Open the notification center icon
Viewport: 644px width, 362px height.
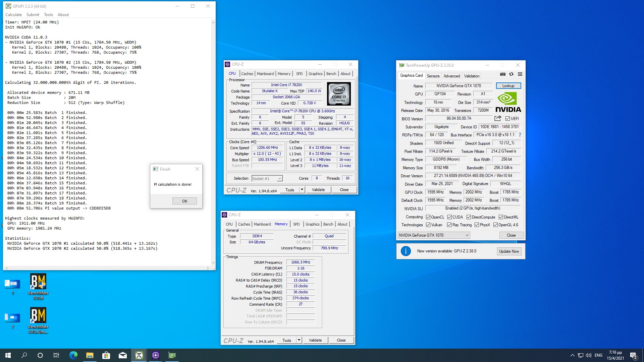point(633,355)
